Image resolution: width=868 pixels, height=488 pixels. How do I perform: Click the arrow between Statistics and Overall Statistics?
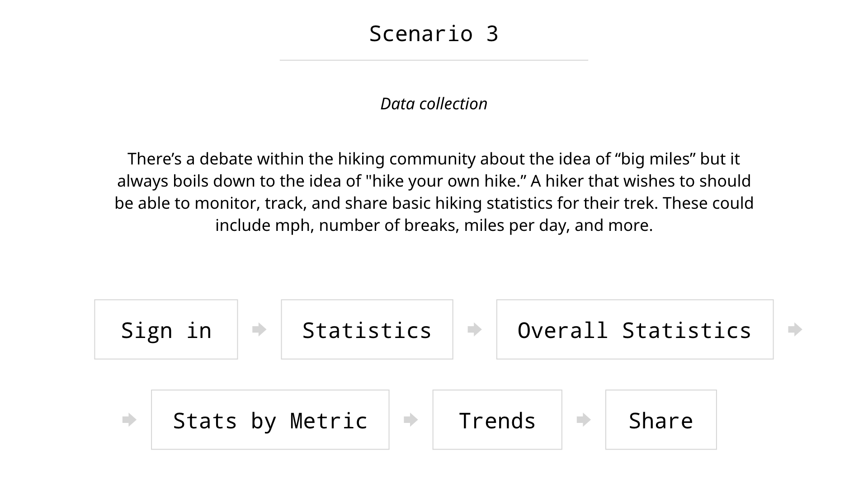click(475, 329)
